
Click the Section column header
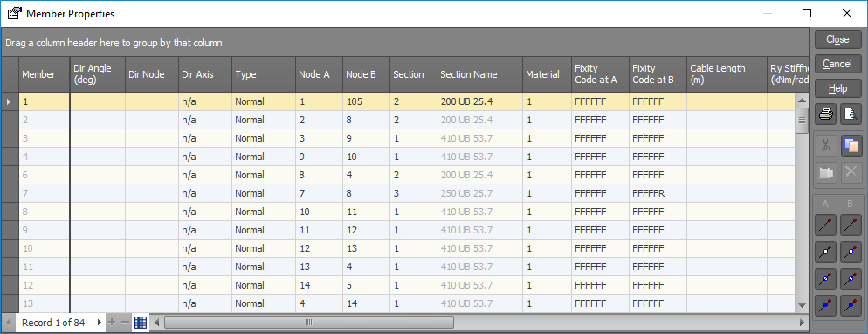[x=413, y=74]
